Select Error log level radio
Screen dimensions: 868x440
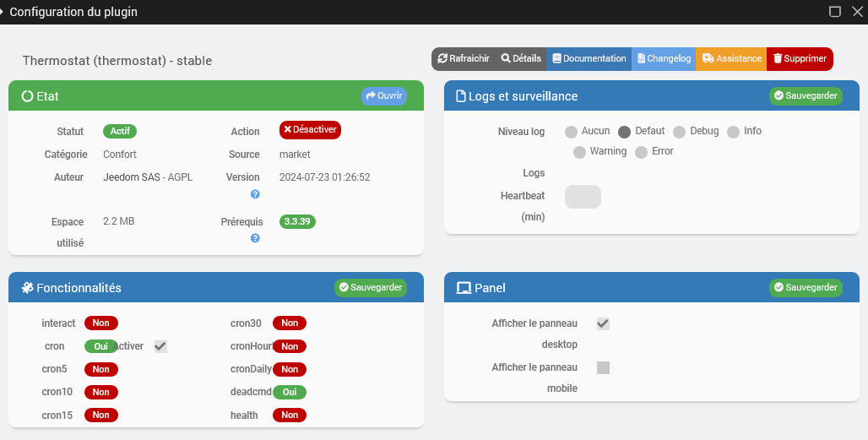[641, 152]
